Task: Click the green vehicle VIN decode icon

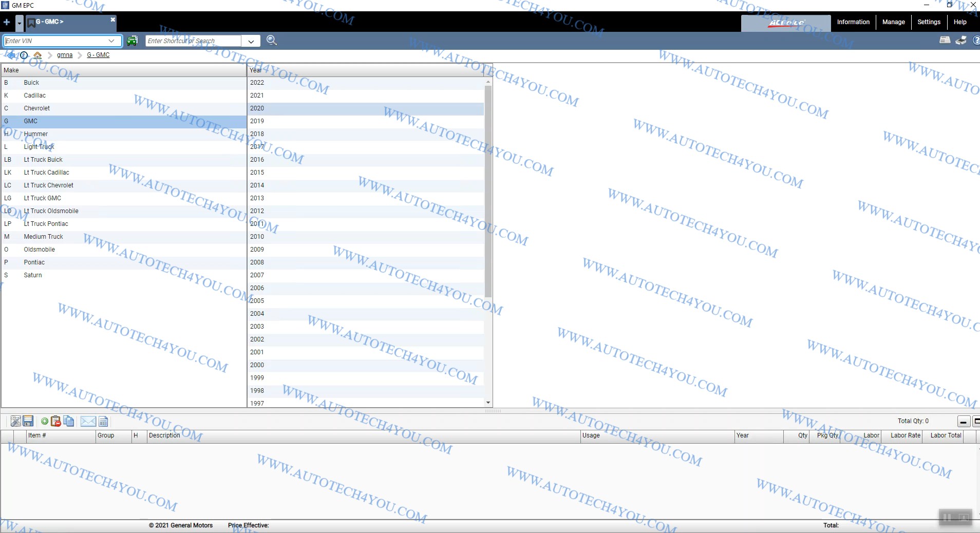Action: click(132, 41)
